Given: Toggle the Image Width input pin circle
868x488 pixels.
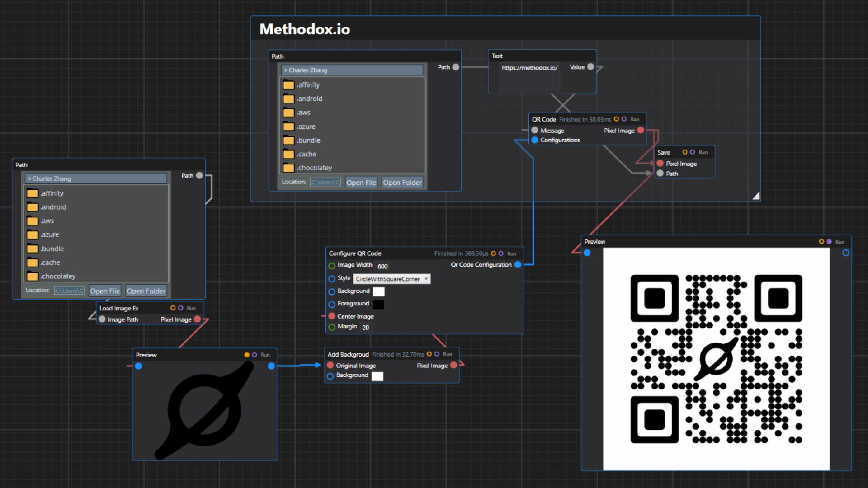Looking at the screenshot, I should 332,266.
